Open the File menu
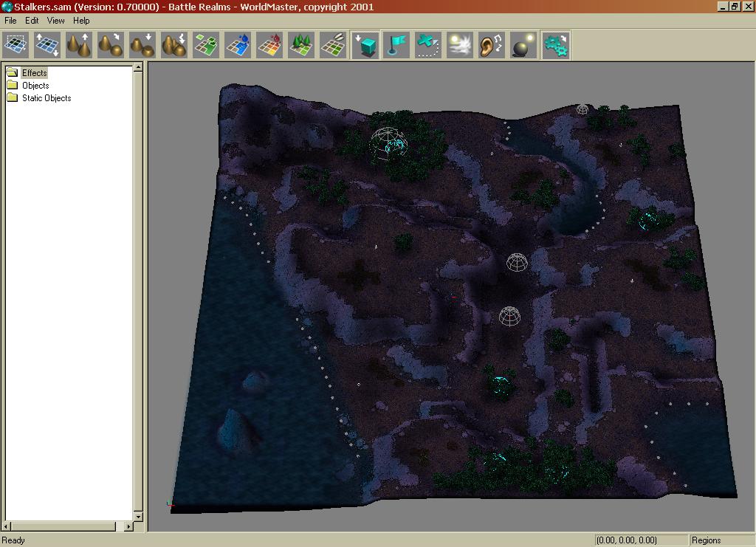This screenshot has height=547, width=756. tap(10, 21)
